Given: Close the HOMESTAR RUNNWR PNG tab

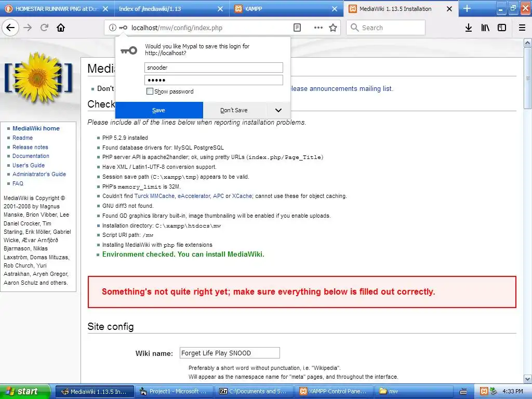Looking at the screenshot, I should point(105,9).
